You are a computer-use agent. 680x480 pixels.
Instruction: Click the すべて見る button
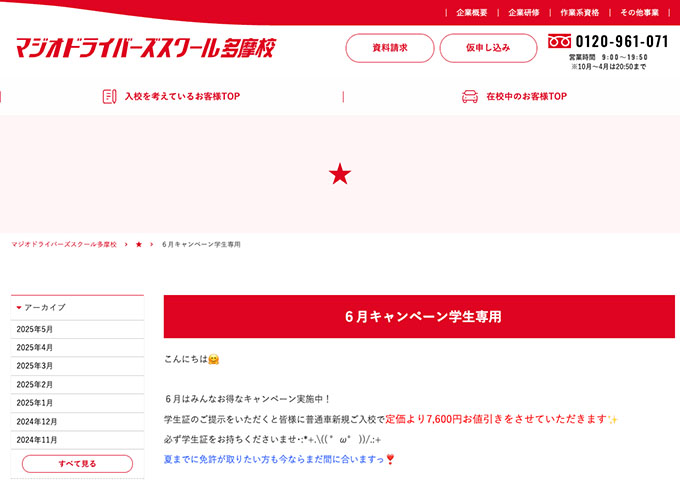(x=77, y=464)
